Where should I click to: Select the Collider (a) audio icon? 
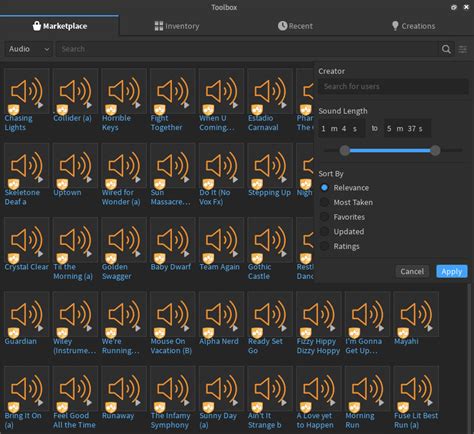tap(75, 91)
